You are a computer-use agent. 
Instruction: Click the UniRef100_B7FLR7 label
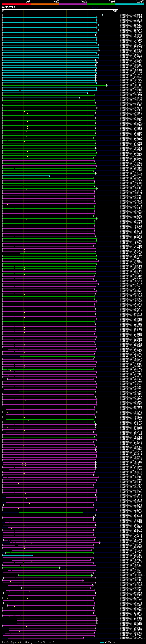tap(131, 93)
